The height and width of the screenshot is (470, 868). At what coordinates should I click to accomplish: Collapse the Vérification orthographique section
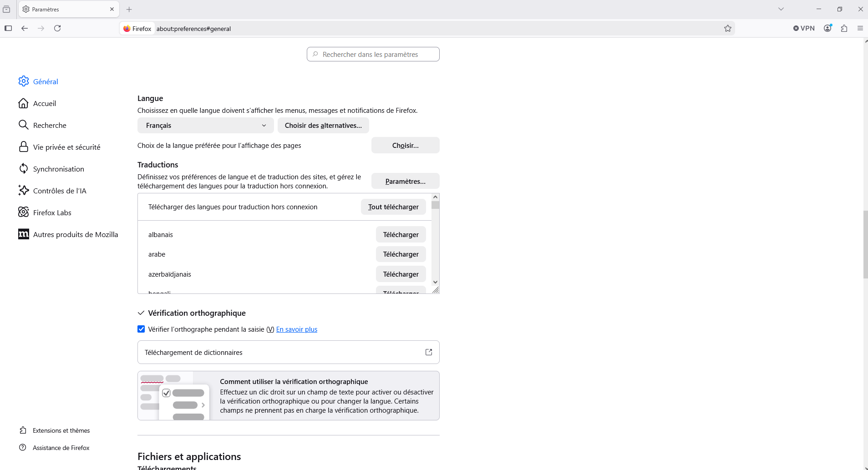pyautogui.click(x=141, y=313)
